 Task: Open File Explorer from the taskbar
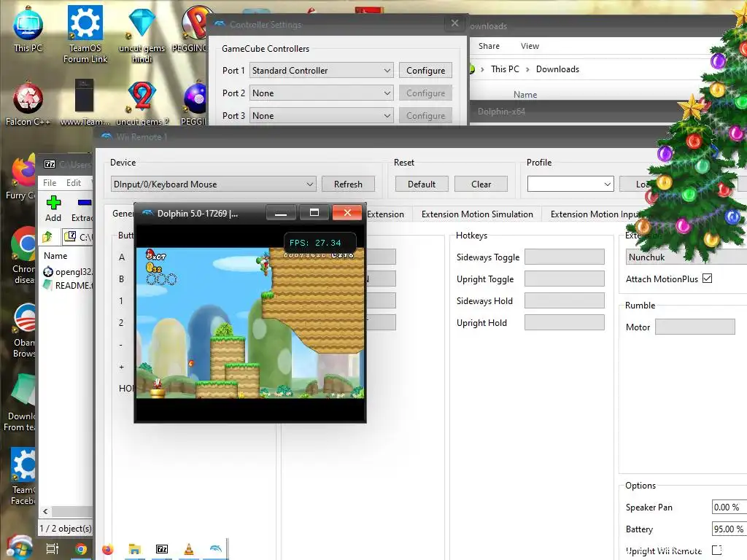(135, 549)
